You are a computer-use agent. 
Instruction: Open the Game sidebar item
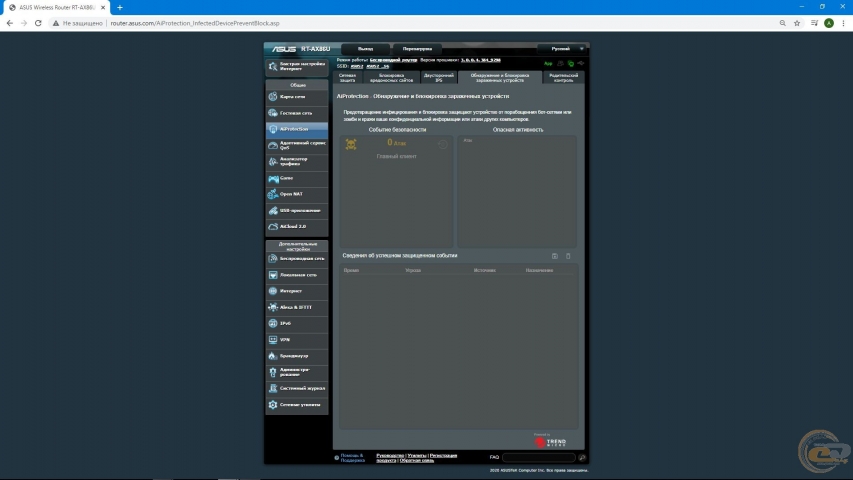tap(296, 178)
